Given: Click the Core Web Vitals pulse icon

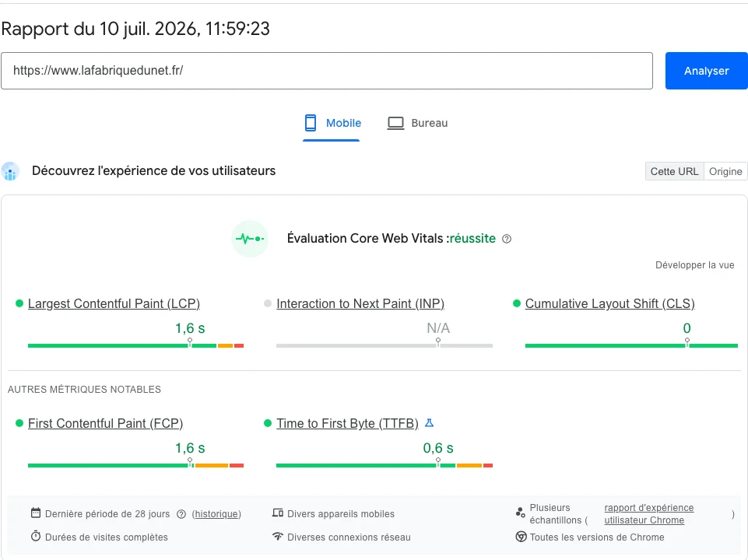Looking at the screenshot, I should (x=250, y=238).
